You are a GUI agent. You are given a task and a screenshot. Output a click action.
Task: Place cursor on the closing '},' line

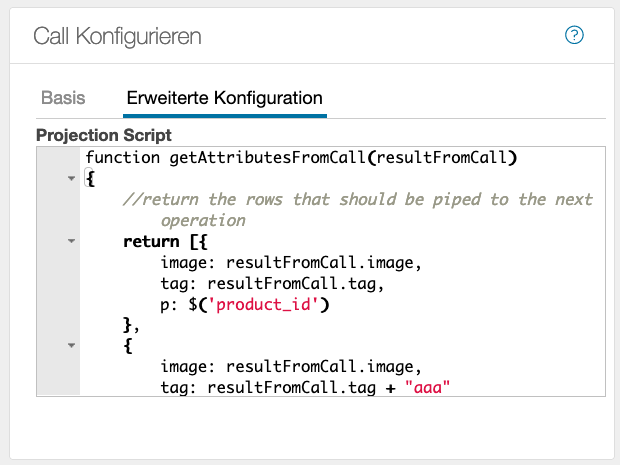(x=130, y=325)
